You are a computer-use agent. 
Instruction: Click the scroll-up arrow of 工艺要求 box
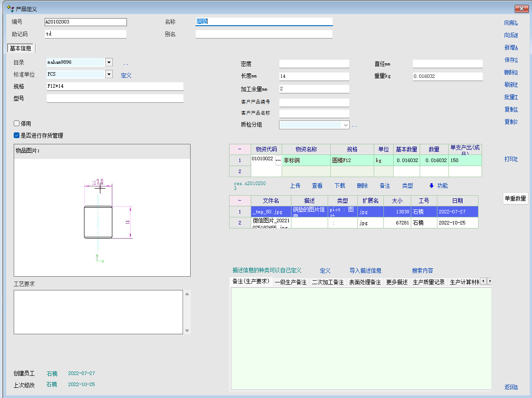[187, 294]
